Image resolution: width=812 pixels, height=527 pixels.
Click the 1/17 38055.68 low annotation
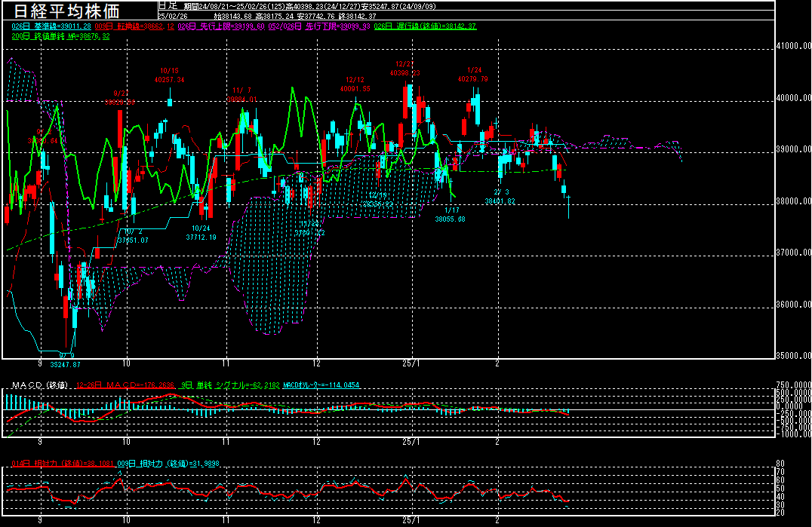[x=450, y=215]
